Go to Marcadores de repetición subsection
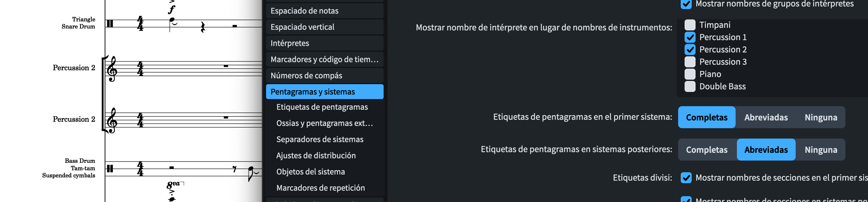This screenshot has height=202, width=868. (320, 188)
